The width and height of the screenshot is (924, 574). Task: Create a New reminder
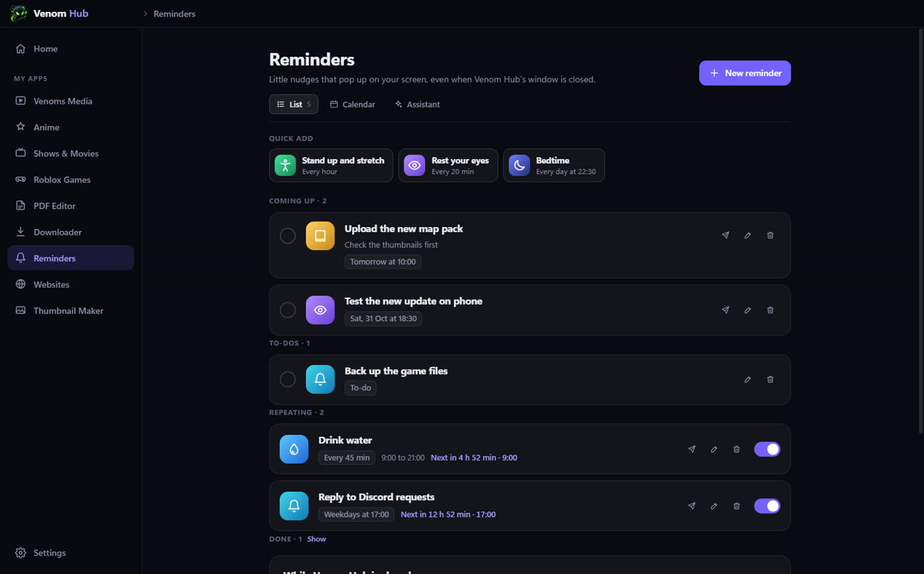pyautogui.click(x=745, y=73)
